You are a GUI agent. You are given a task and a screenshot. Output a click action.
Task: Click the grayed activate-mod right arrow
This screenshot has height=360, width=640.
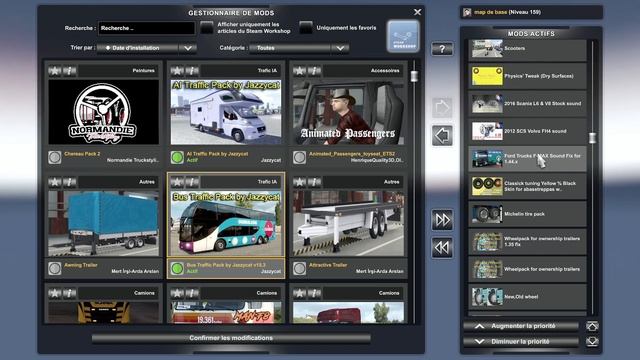click(442, 108)
